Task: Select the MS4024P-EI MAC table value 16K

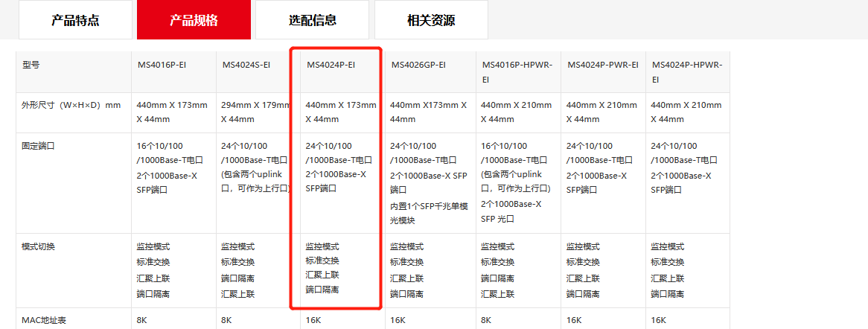Action: click(314, 320)
